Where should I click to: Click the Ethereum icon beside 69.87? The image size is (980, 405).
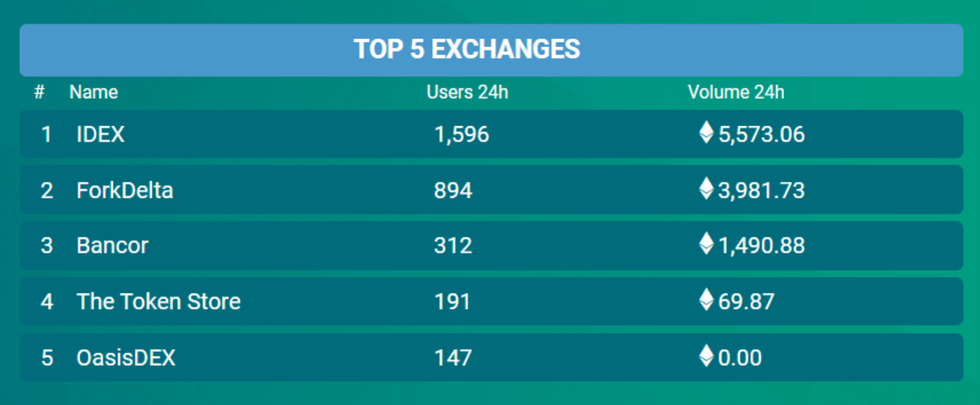706,299
